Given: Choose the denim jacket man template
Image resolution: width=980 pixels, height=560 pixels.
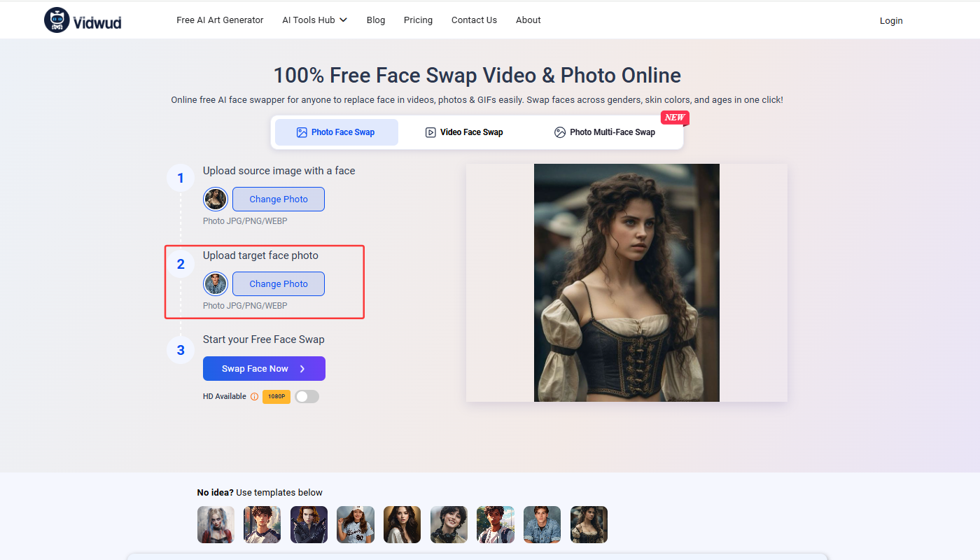Looking at the screenshot, I should click(542, 524).
